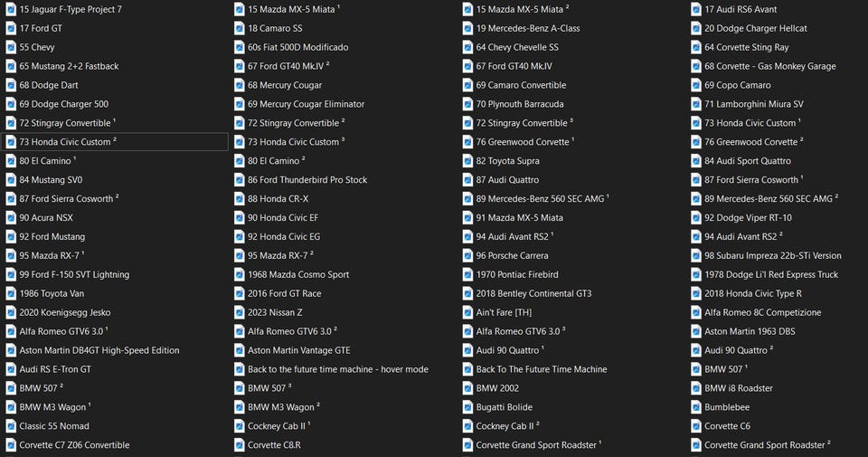Select 2018 Bentley Continental GT3
The height and width of the screenshot is (457, 868).
(533, 293)
